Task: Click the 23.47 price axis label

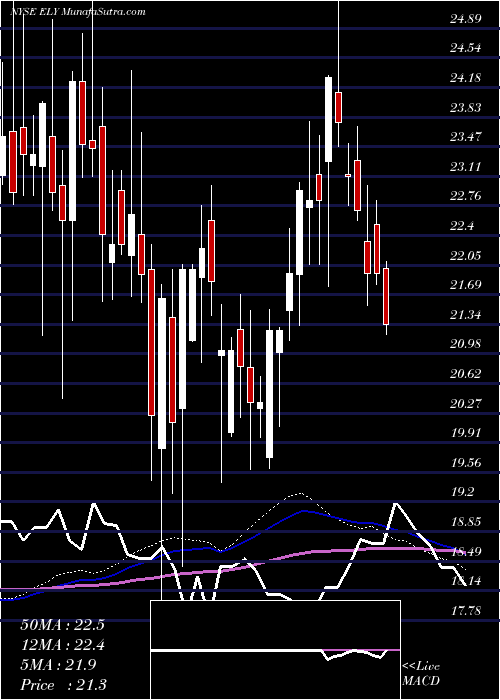Action: click(466, 137)
